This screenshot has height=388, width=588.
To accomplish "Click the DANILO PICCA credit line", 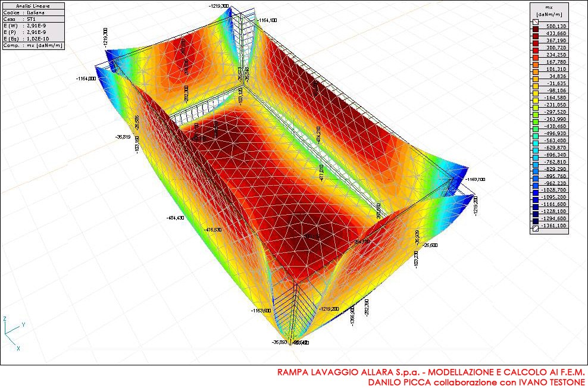I will (x=476, y=382).
